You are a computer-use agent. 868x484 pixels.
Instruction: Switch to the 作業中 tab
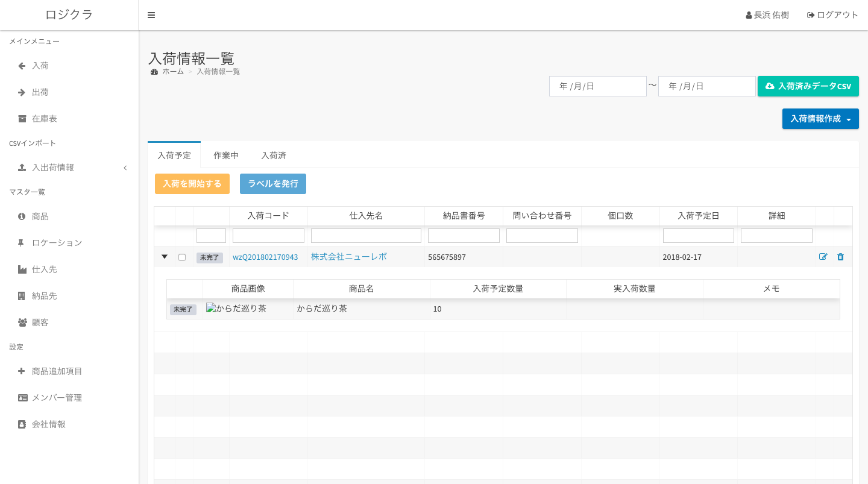pos(226,156)
